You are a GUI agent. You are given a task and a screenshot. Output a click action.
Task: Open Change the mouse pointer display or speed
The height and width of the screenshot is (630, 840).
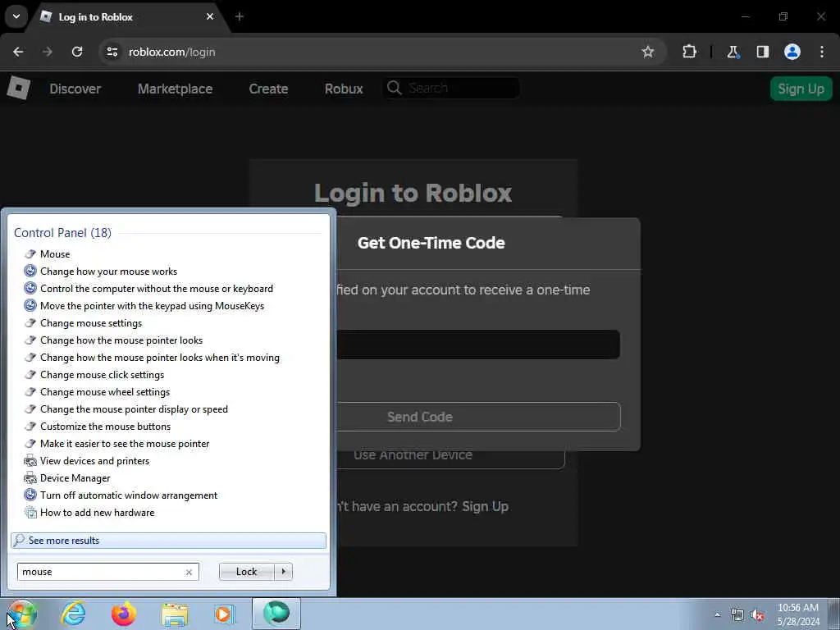[x=134, y=409]
